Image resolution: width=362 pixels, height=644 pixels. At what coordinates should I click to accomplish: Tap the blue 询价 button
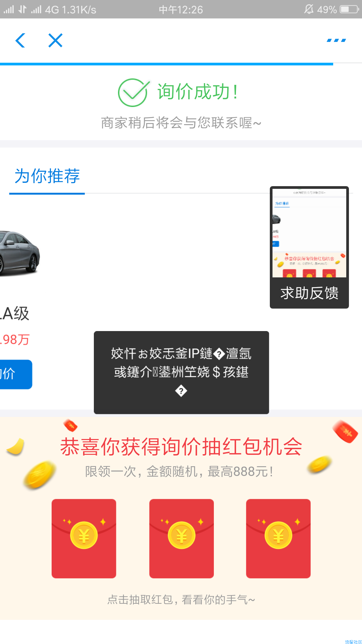(16, 374)
